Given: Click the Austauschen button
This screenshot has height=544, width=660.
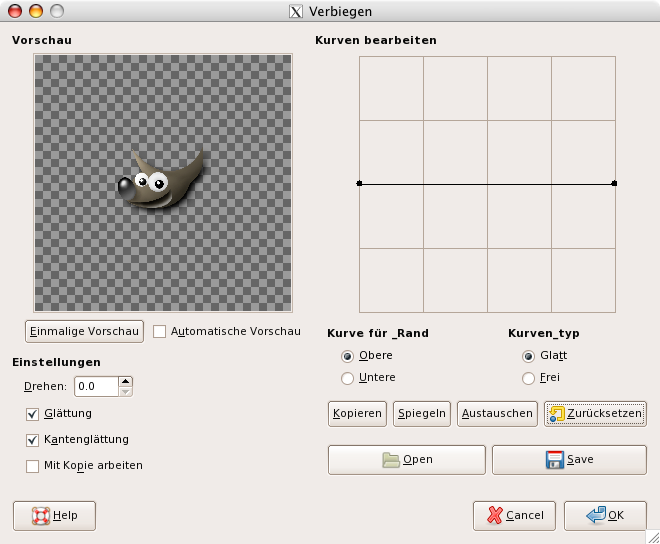Looking at the screenshot, I should [x=496, y=413].
